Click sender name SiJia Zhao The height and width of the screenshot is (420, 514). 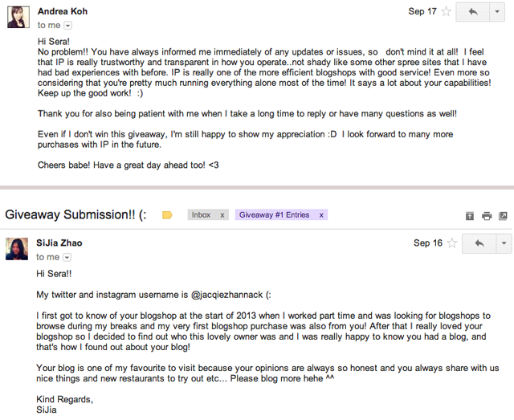(x=59, y=243)
